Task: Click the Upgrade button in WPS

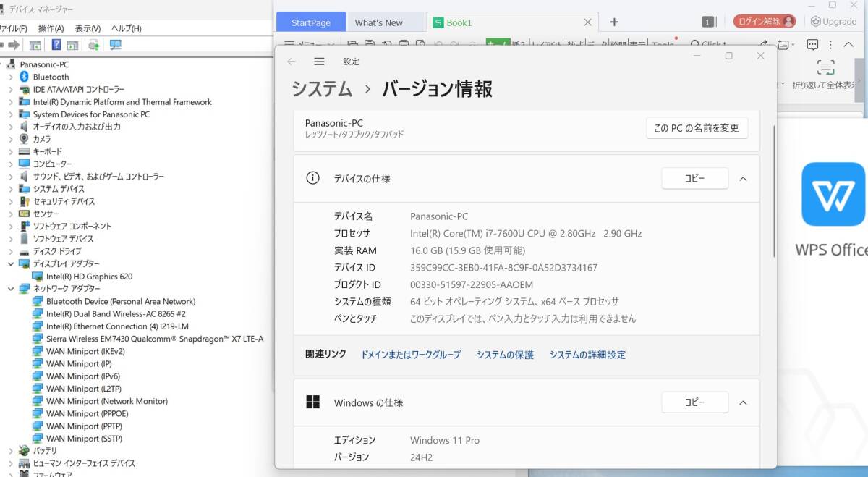Action: [x=833, y=22]
